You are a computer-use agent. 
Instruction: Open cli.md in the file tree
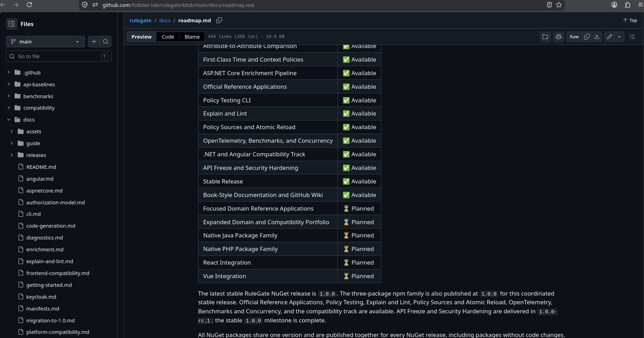(33, 214)
